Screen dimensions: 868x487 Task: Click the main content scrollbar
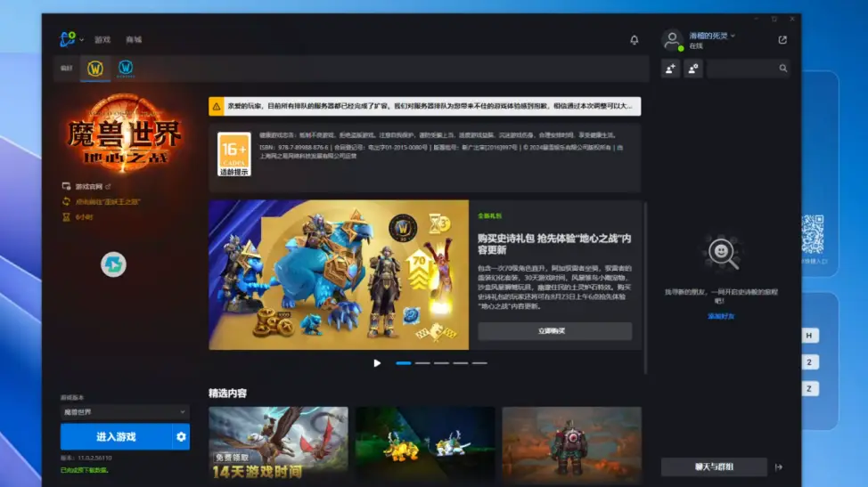coord(645,288)
